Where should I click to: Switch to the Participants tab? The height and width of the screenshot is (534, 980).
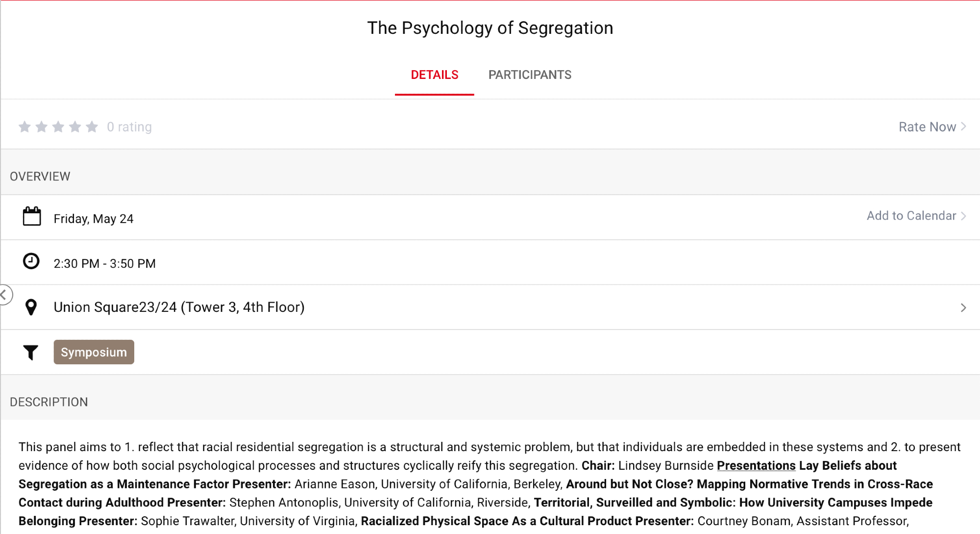point(530,75)
